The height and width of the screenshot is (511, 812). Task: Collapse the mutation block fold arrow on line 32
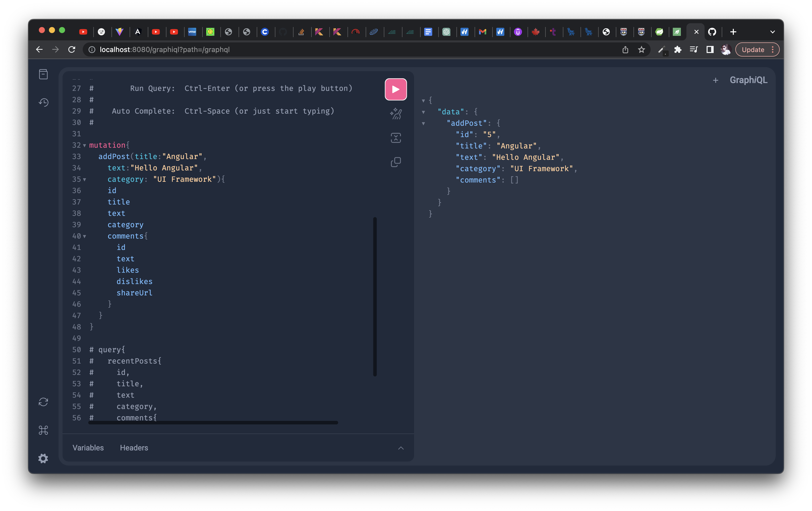(84, 145)
